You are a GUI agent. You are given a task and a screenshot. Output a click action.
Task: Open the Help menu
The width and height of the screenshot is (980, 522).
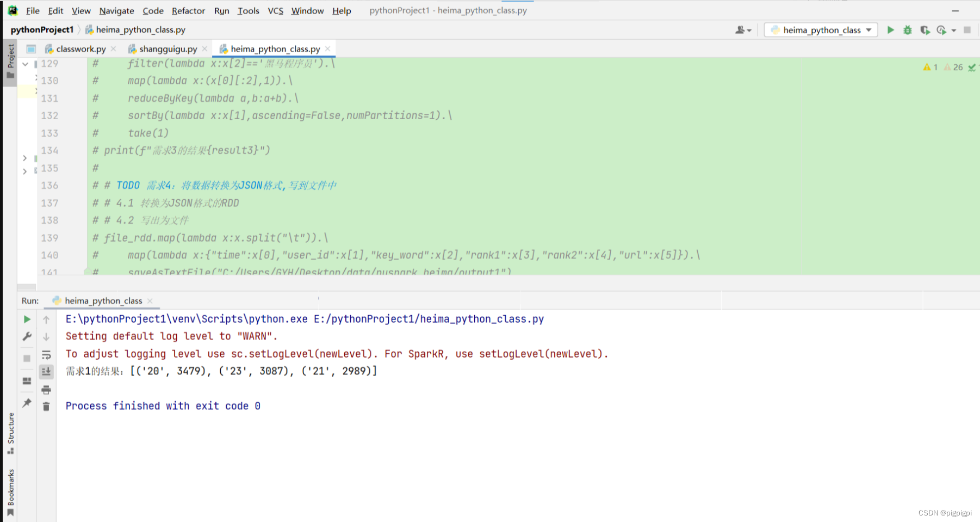click(x=342, y=10)
